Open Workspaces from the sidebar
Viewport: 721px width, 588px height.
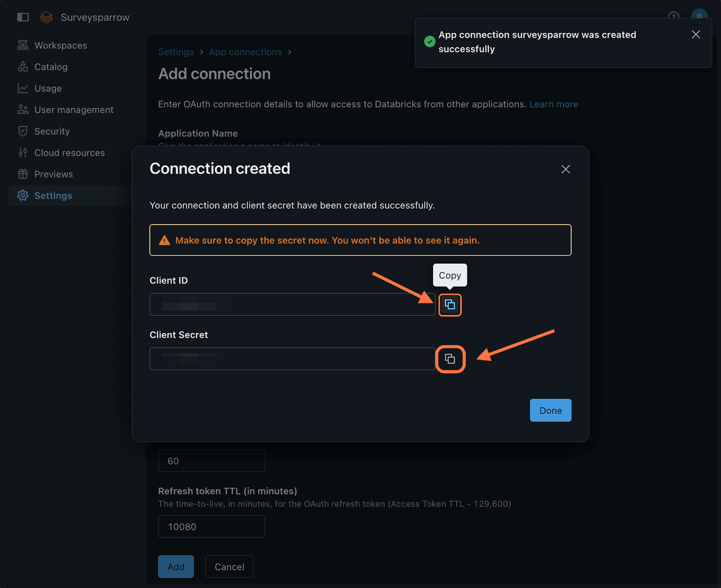point(60,46)
